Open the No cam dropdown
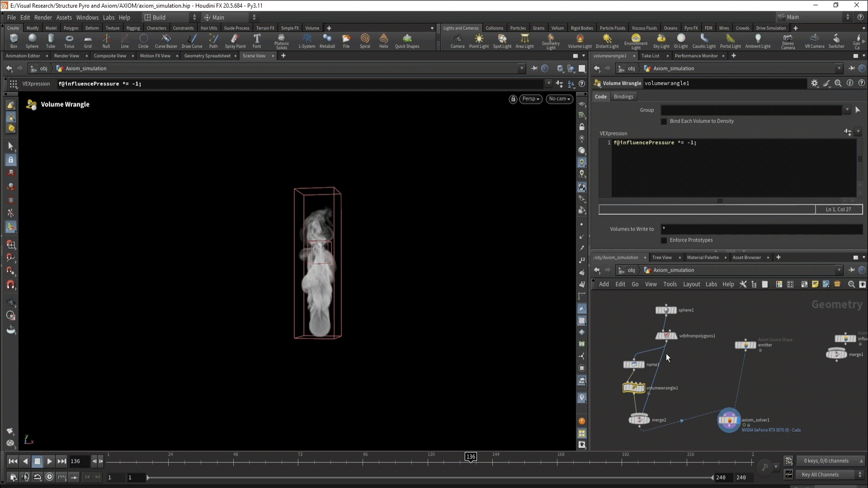 coord(559,99)
